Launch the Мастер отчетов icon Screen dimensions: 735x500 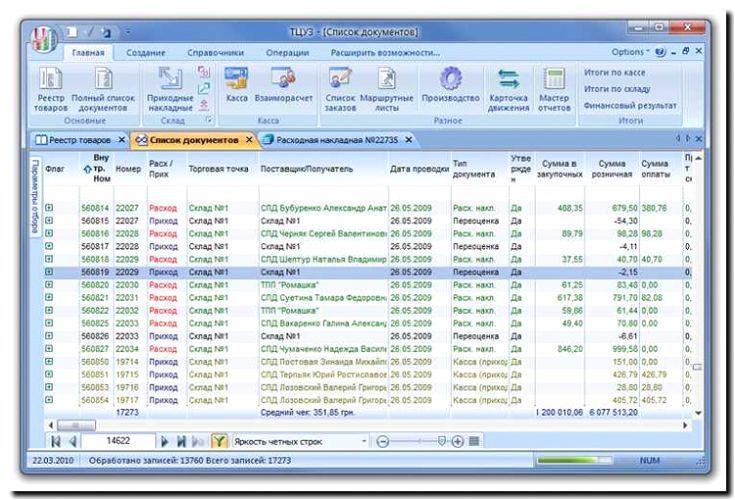coord(554,80)
